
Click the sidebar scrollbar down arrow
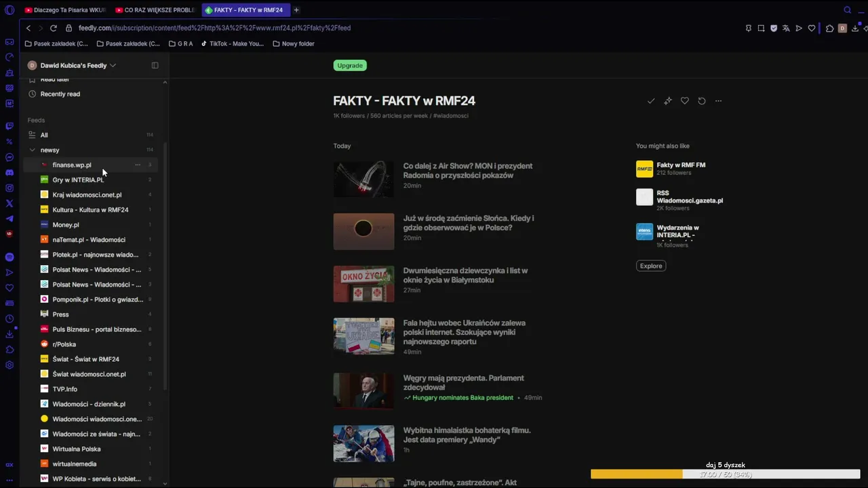click(165, 483)
